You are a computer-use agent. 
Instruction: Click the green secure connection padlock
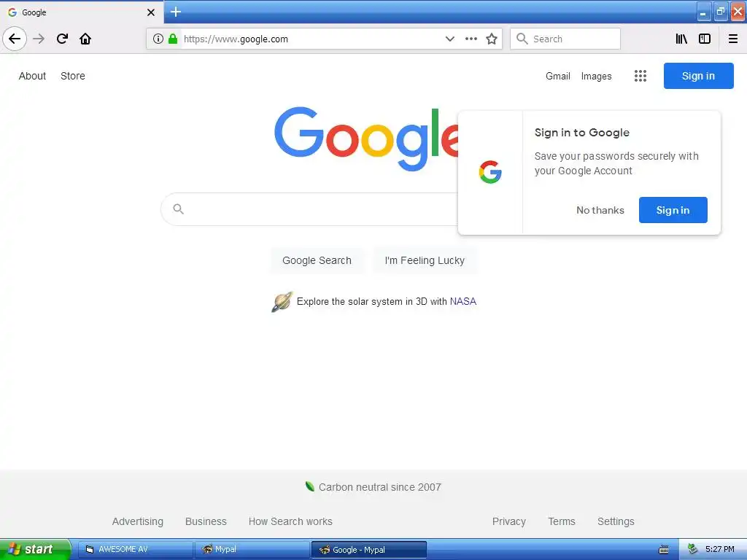173,39
